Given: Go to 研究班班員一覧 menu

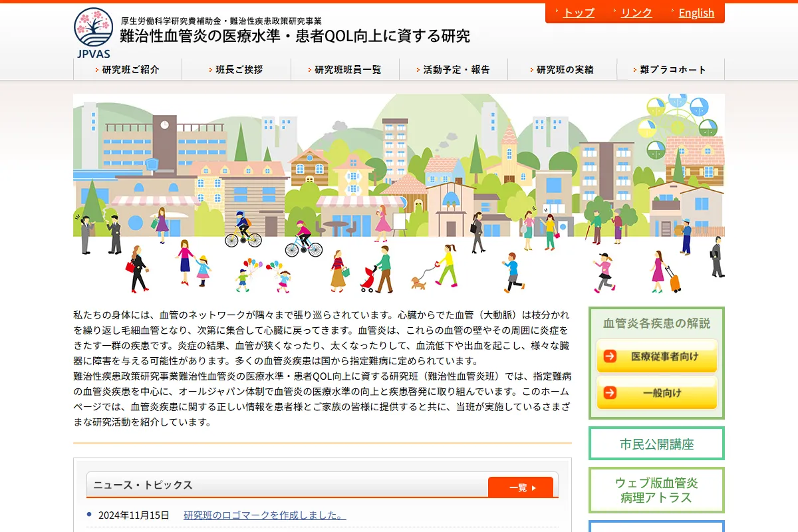Looking at the screenshot, I should (x=347, y=69).
